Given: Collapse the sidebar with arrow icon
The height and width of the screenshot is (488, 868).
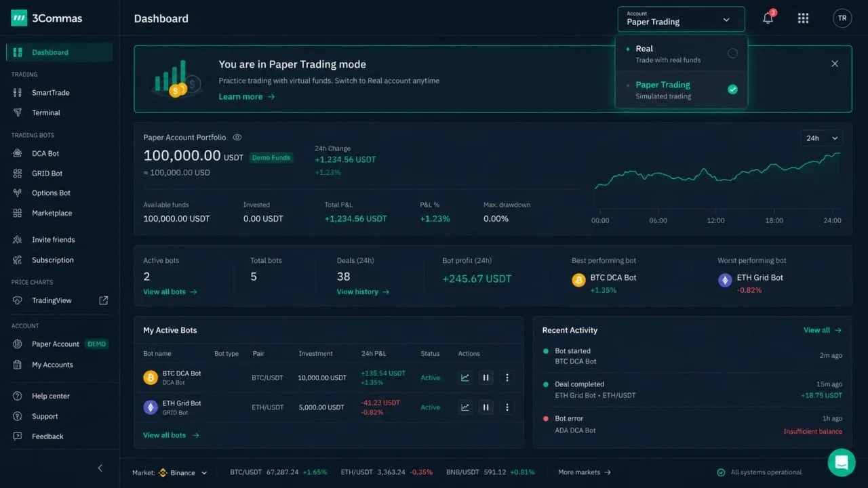Looking at the screenshot, I should 100,468.
